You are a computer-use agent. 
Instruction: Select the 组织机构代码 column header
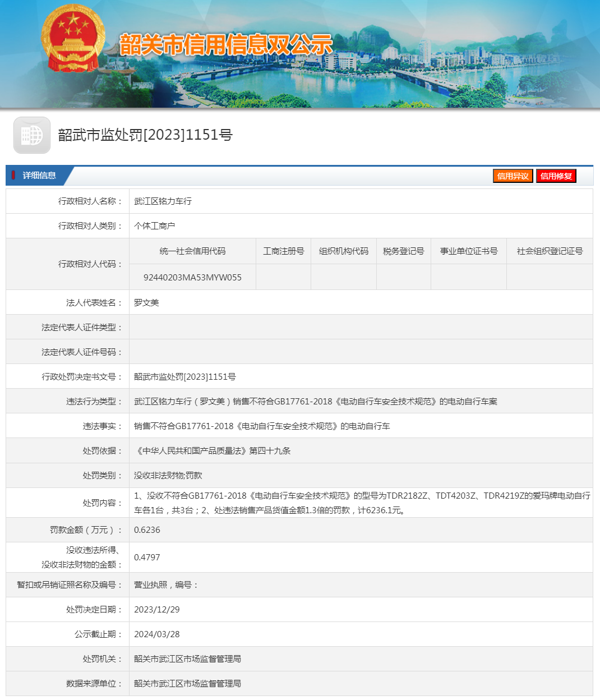pos(343,251)
